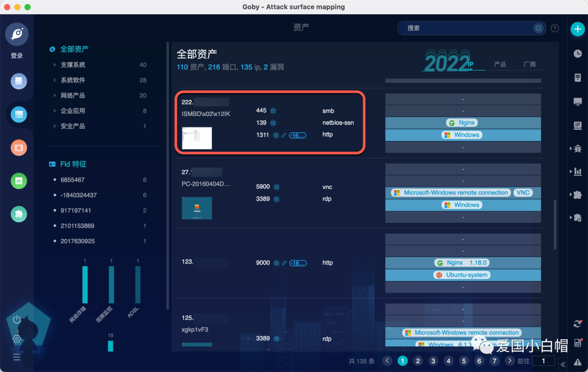This screenshot has height=372, width=588.
Task: Click the 18... badge on port 9000
Action: coord(298,263)
